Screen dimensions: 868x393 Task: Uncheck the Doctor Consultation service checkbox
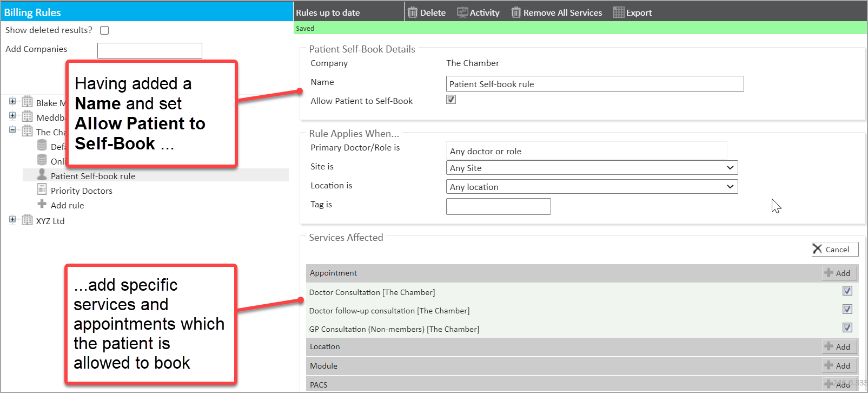[x=847, y=291]
